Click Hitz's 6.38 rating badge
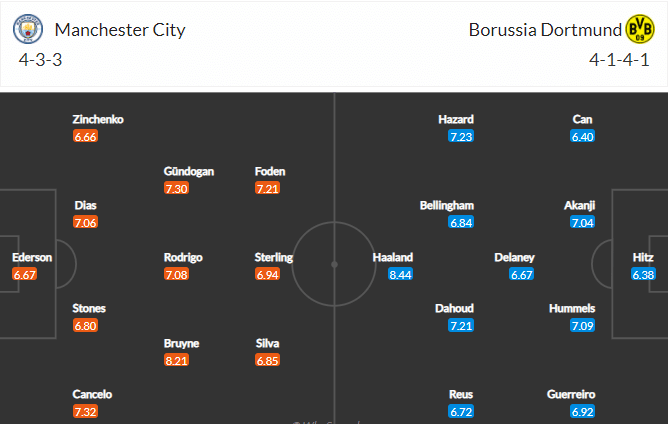668x424 pixels. click(643, 274)
